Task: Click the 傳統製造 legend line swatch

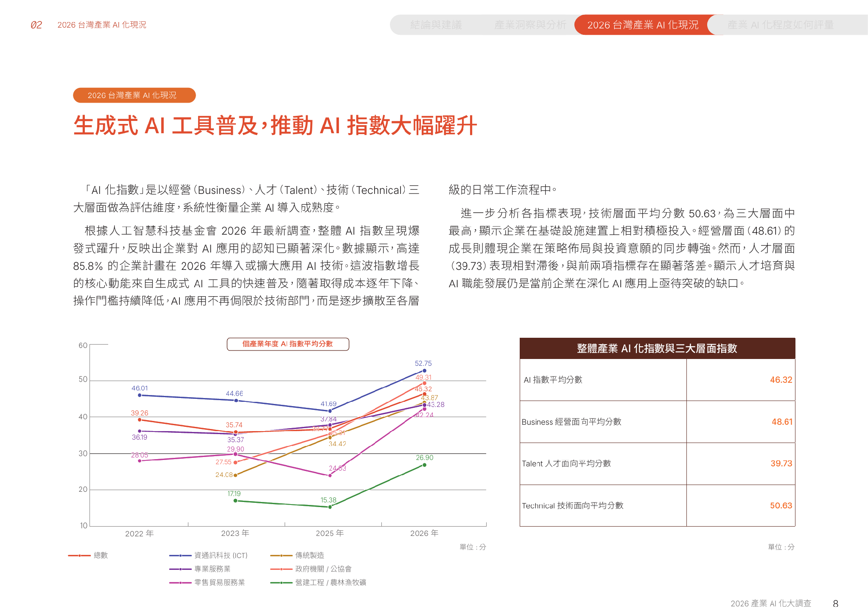Action: [281, 555]
